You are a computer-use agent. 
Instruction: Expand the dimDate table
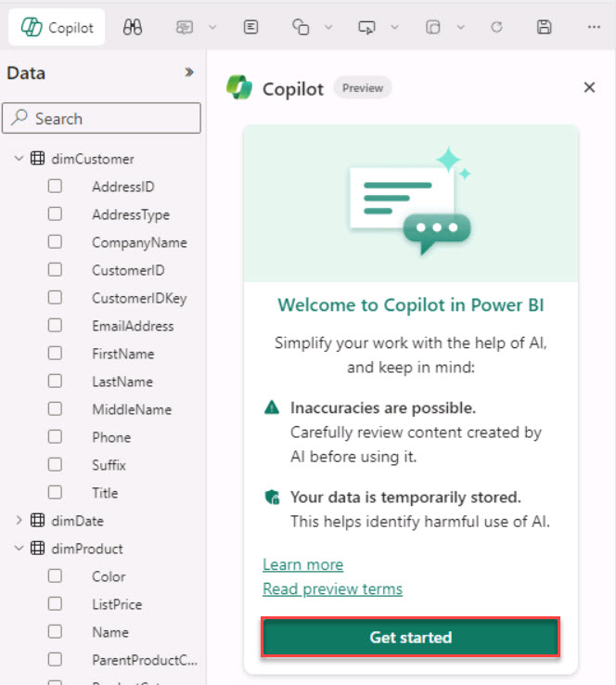pos(19,521)
